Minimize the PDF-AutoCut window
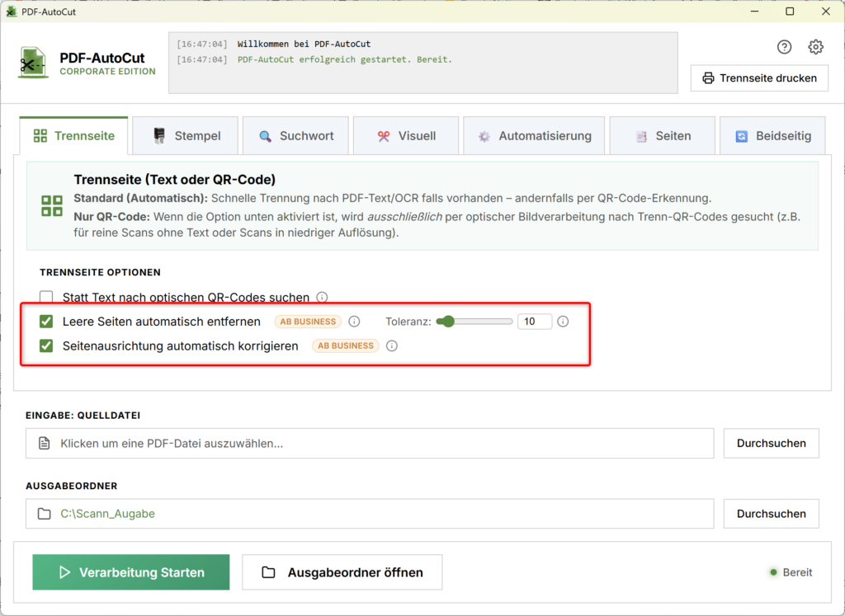The width and height of the screenshot is (845, 616). point(754,12)
